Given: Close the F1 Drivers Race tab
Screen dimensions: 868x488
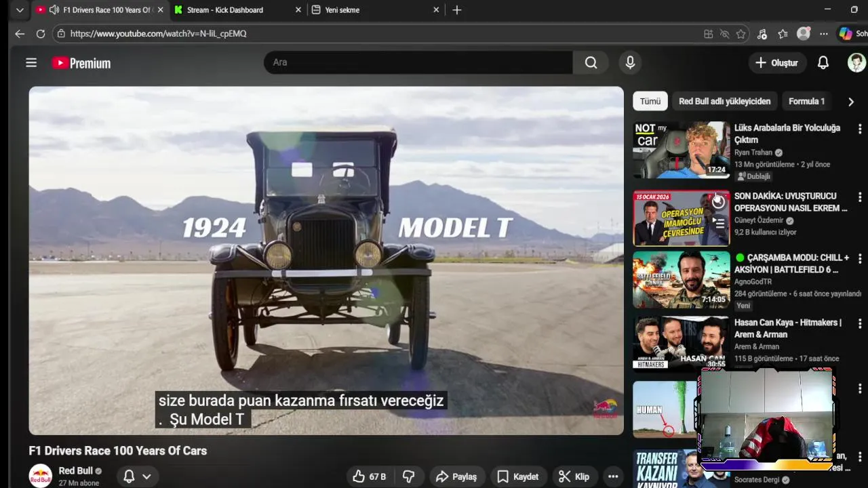Looking at the screenshot, I should [160, 10].
